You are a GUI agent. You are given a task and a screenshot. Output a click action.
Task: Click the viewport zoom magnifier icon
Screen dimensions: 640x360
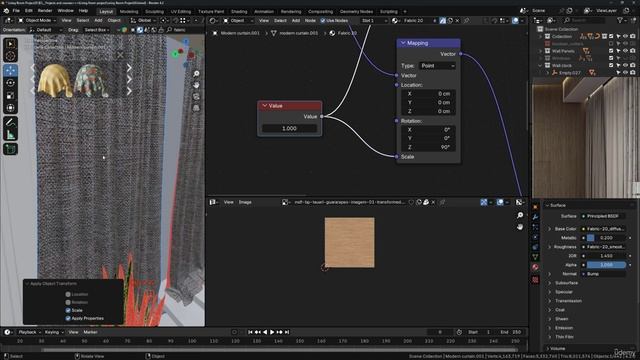196,74
